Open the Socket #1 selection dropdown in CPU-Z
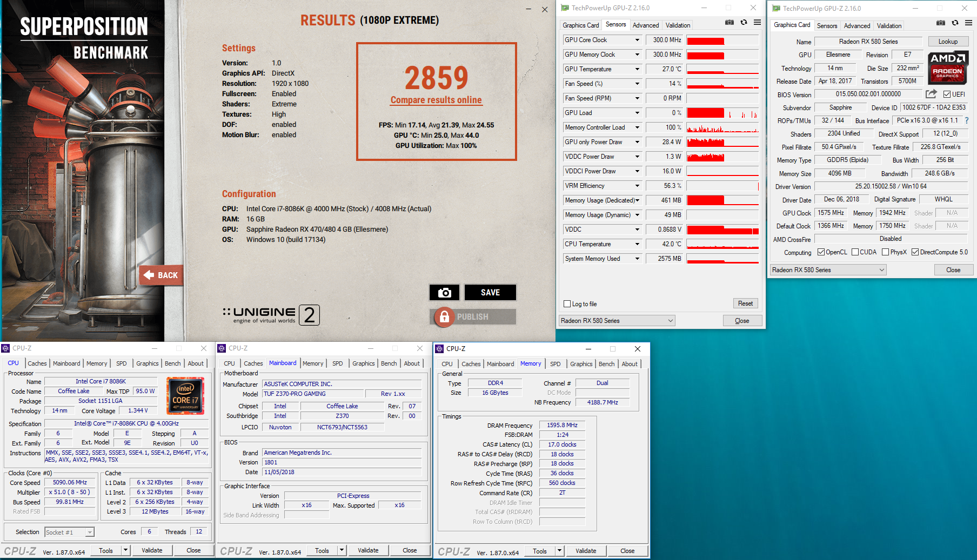977x560 pixels. pos(69,532)
